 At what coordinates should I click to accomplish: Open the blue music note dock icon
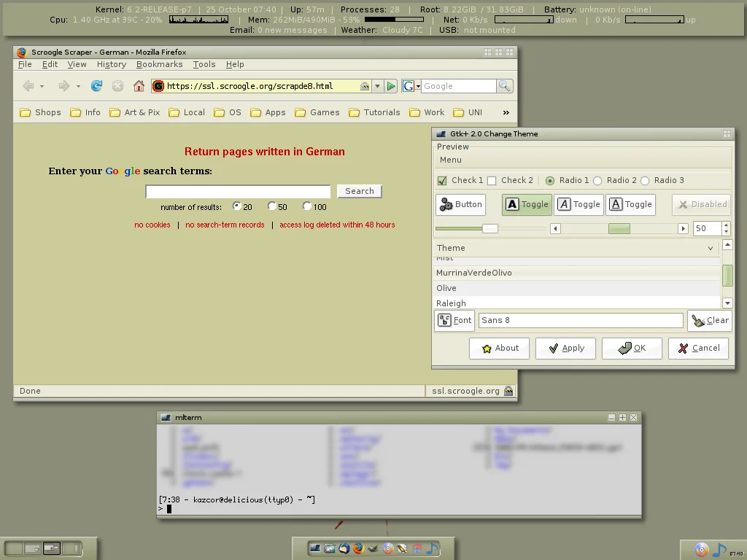(x=432, y=548)
